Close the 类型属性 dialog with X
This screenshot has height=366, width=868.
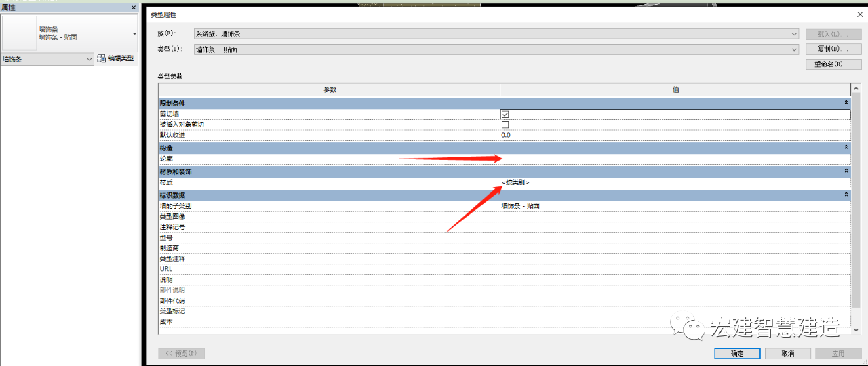click(860, 14)
